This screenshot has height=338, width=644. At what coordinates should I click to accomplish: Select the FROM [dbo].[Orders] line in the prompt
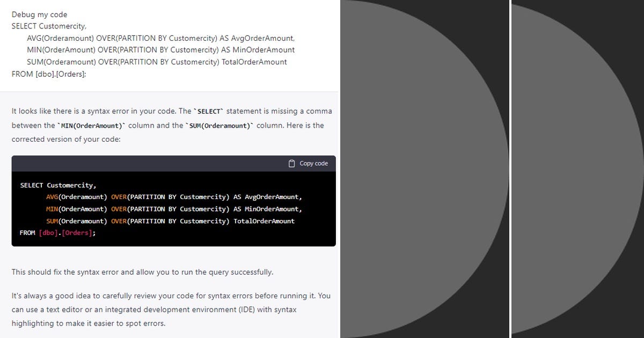[x=49, y=74]
